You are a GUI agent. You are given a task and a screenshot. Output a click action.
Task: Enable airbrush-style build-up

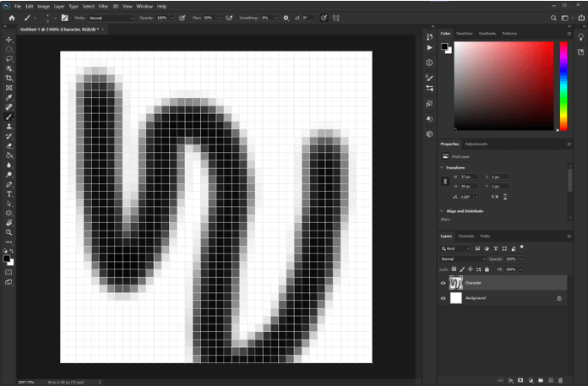pos(230,18)
